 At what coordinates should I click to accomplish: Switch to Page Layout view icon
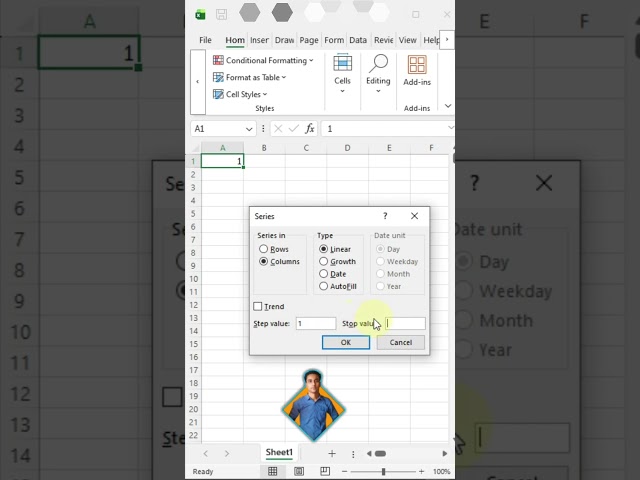click(299, 471)
